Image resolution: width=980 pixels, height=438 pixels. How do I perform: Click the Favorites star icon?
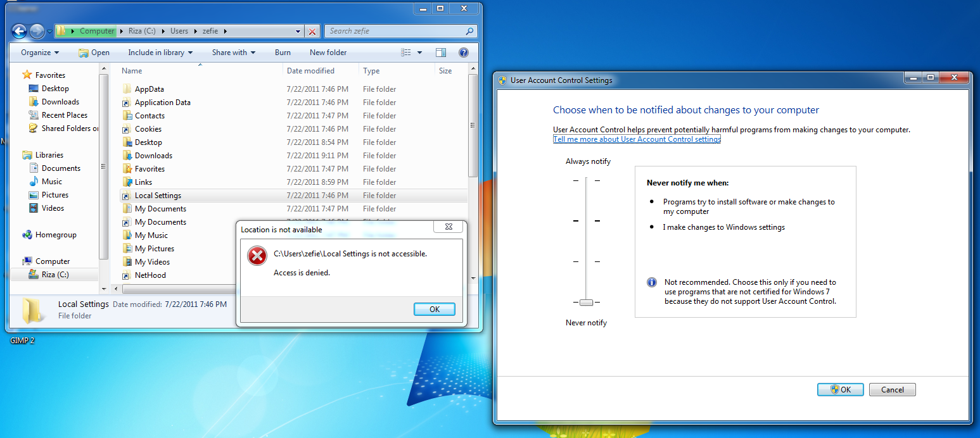pyautogui.click(x=27, y=75)
